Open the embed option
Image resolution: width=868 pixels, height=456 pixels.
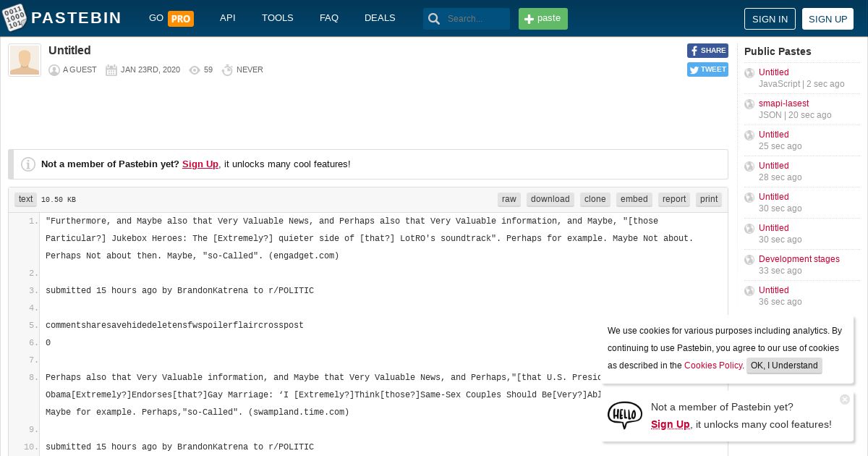point(634,199)
